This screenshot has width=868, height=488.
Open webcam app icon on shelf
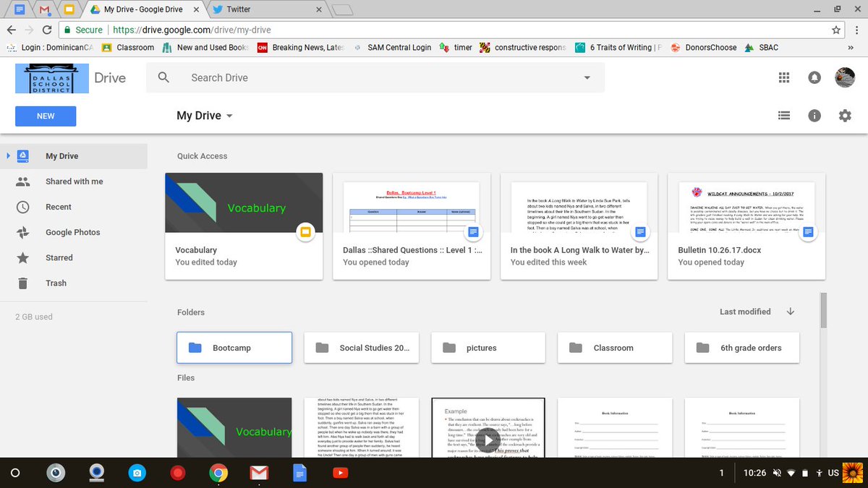(96, 473)
